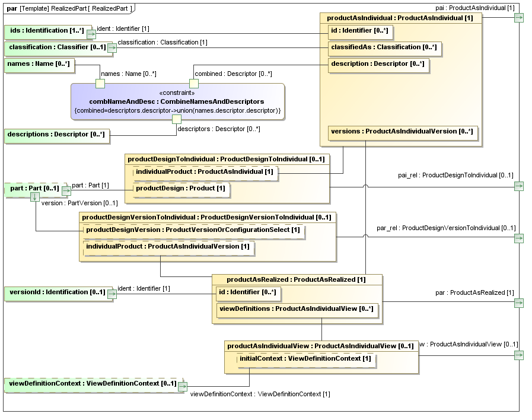Select the combNameAndDesc constraint block
532x420 pixels.
coord(177,101)
